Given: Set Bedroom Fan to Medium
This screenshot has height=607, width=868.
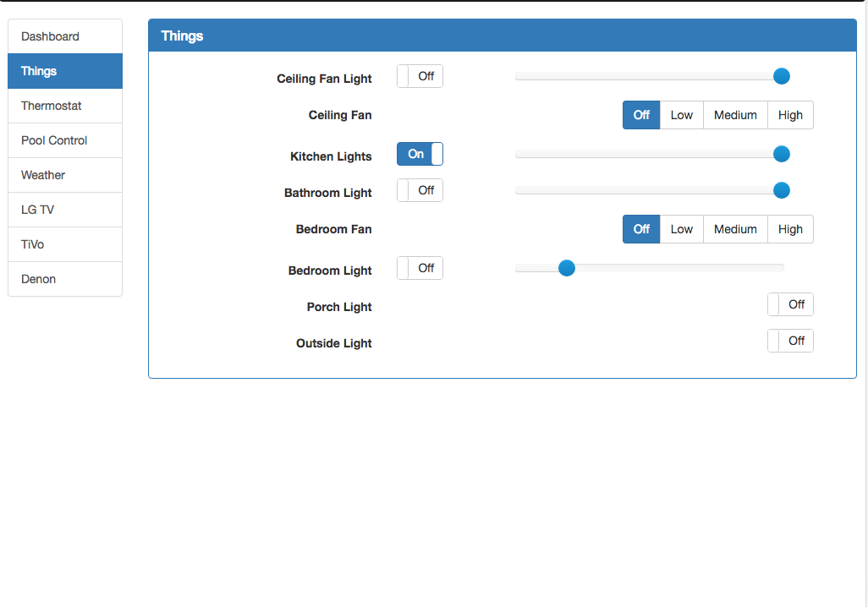Looking at the screenshot, I should [735, 228].
